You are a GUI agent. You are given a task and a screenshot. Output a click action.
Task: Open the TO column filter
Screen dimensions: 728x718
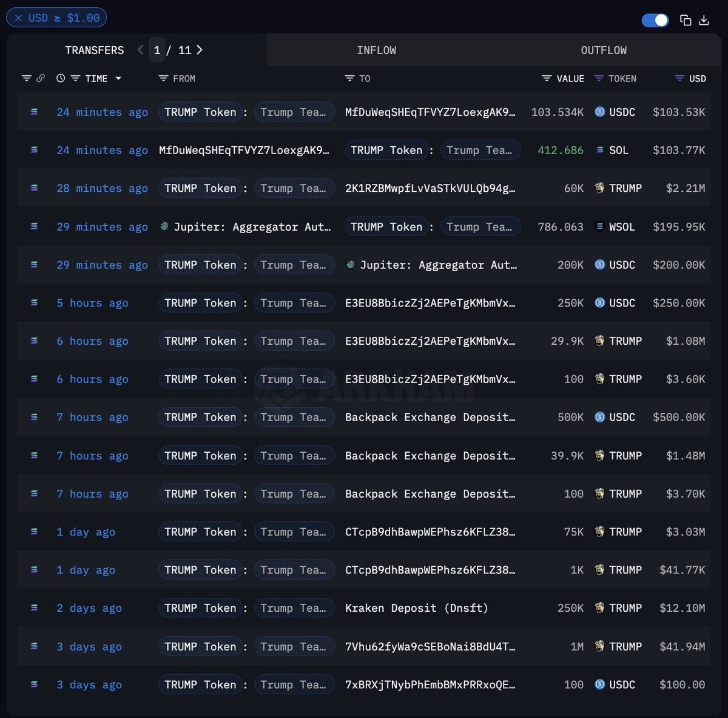click(349, 78)
